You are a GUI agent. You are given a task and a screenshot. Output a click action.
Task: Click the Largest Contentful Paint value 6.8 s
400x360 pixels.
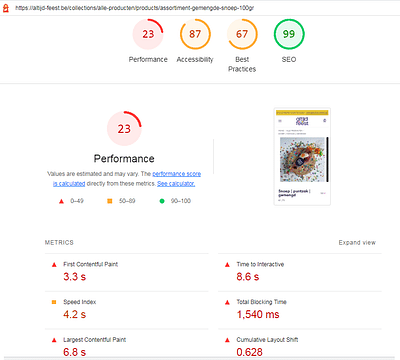[x=74, y=352]
